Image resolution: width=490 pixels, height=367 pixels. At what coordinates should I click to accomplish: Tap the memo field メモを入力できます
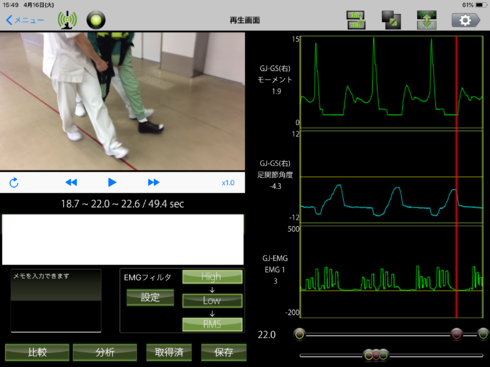point(56,301)
